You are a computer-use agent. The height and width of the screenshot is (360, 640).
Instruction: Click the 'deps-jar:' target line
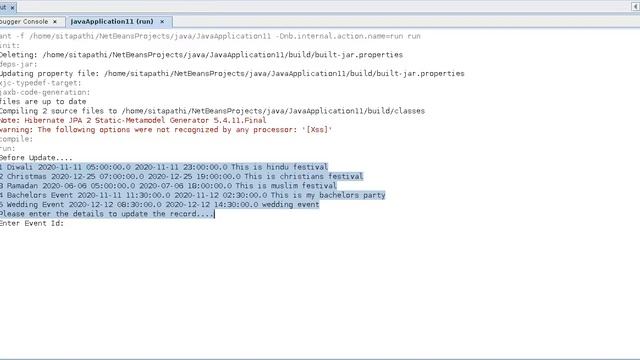coord(18,64)
